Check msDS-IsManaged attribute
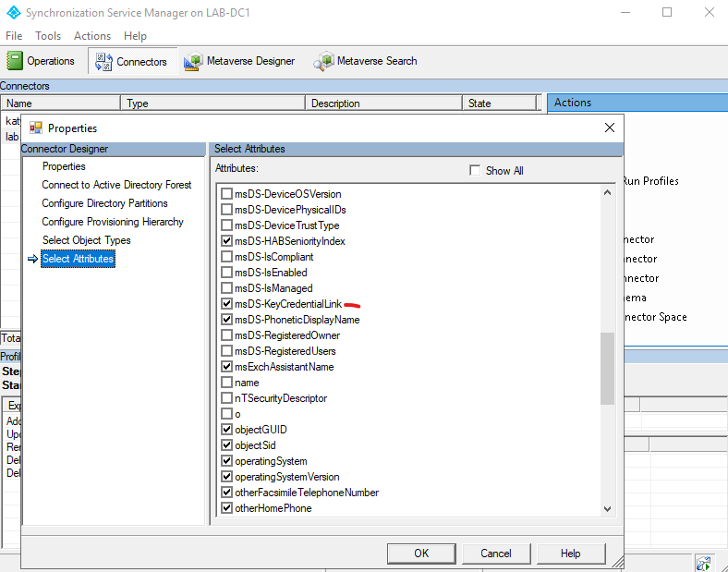728x572 pixels. click(226, 288)
